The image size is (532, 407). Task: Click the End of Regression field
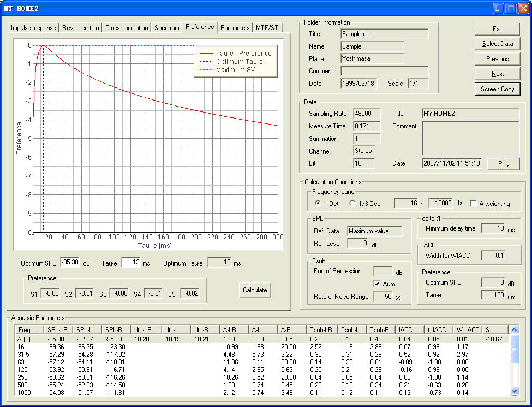click(383, 271)
